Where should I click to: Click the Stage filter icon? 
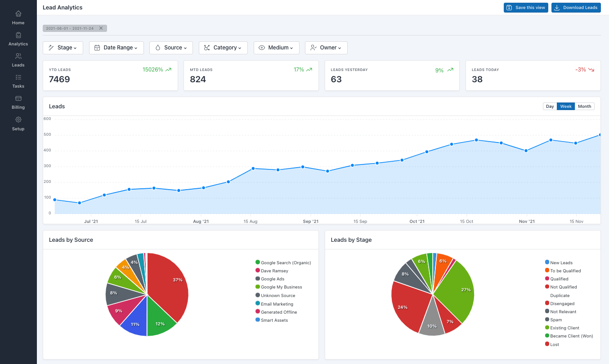[52, 48]
